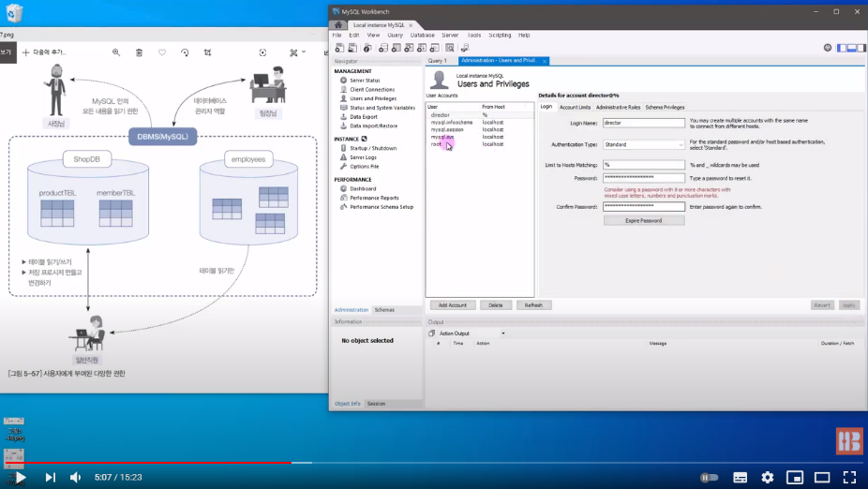The height and width of the screenshot is (489, 868).
Task: Play the video
Action: [x=21, y=478]
